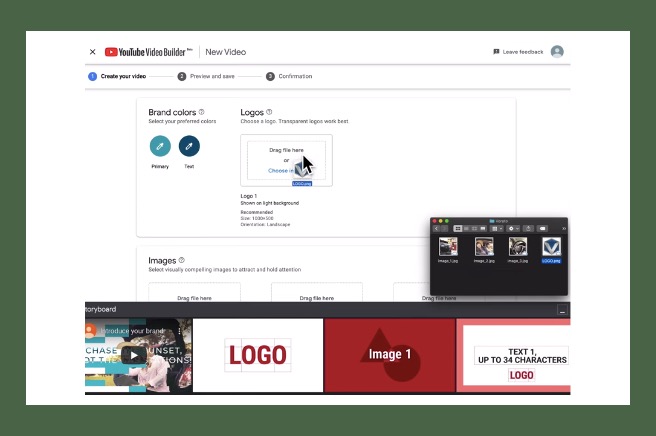Image resolution: width=656 pixels, height=436 pixels.
Task: Click the New Video title text
Action: [226, 52]
